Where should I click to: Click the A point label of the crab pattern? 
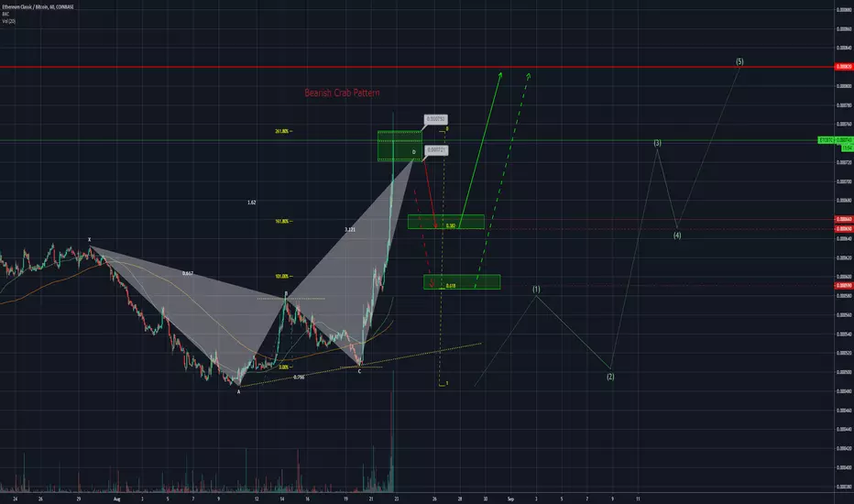[x=238, y=392]
